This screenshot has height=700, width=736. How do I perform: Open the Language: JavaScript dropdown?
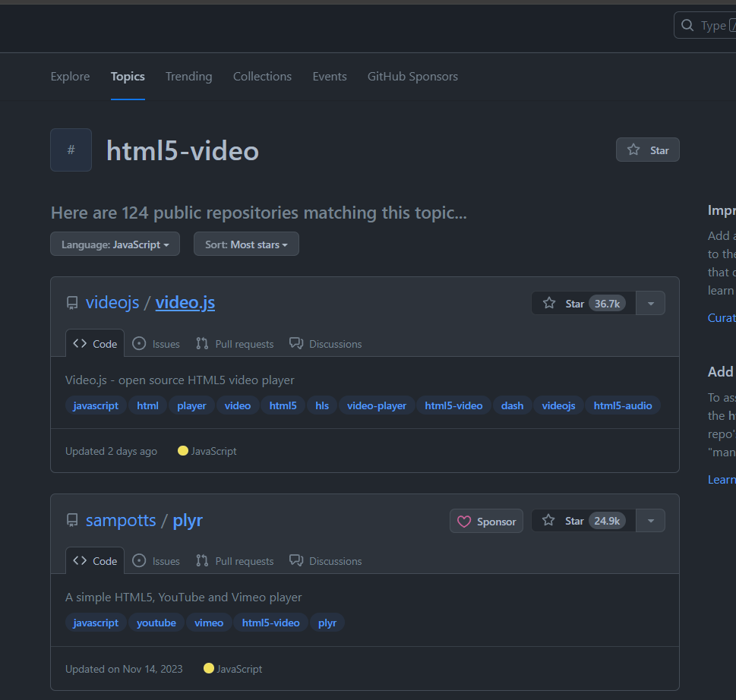115,244
